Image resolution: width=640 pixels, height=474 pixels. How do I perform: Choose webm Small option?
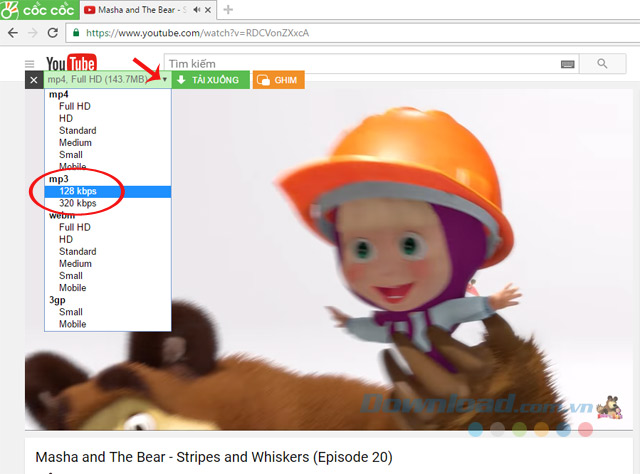(108, 276)
